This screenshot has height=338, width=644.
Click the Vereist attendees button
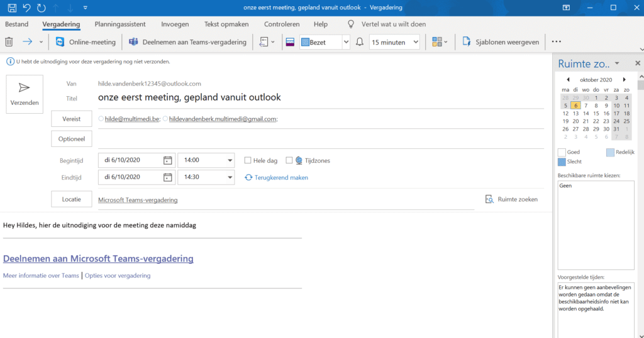72,119
